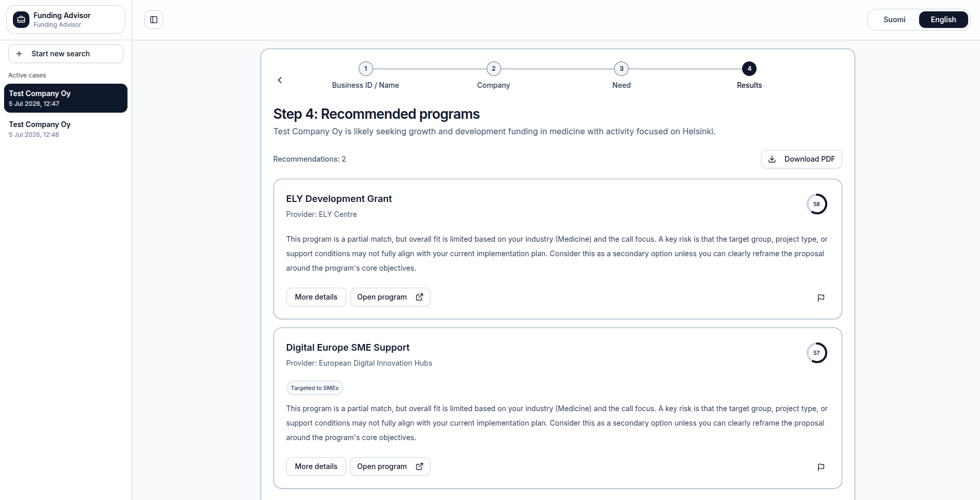Image resolution: width=980 pixels, height=500 pixels.
Task: Select step 4 Results
Action: coord(749,75)
